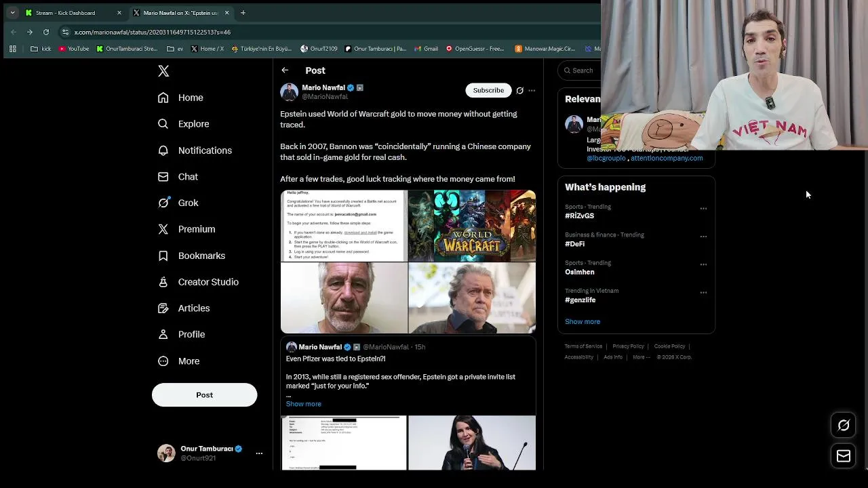Click the X logo in the sidebar

point(163,70)
